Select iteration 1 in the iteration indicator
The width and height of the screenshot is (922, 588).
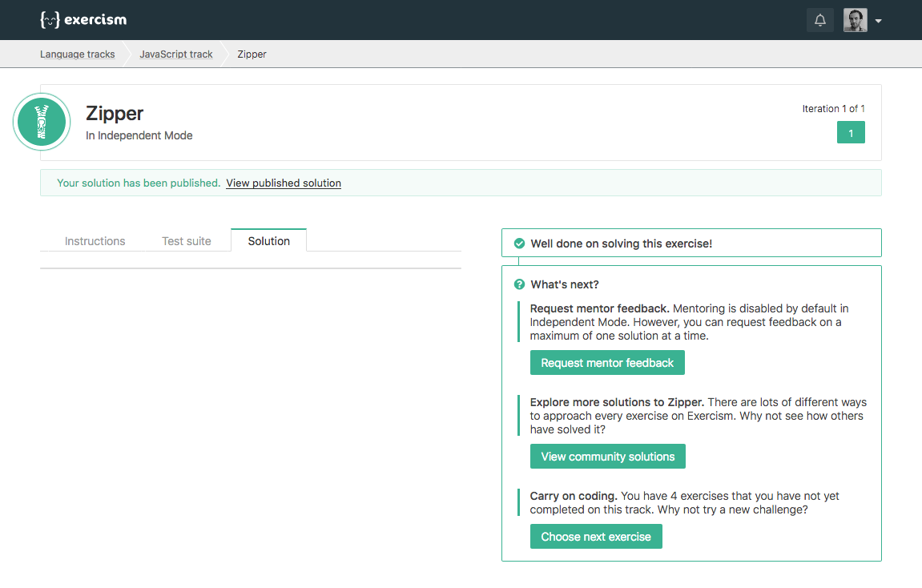coord(851,131)
